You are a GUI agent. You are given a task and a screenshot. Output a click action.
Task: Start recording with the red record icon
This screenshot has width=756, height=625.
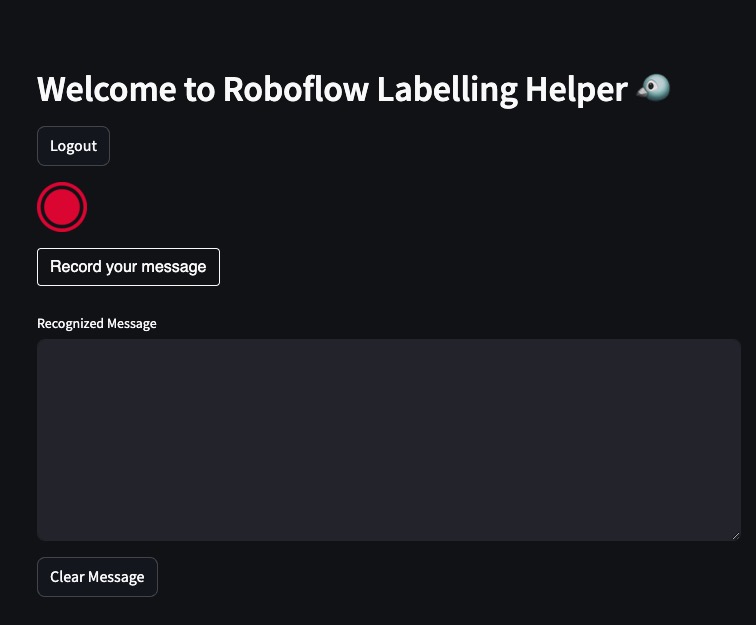coord(62,207)
